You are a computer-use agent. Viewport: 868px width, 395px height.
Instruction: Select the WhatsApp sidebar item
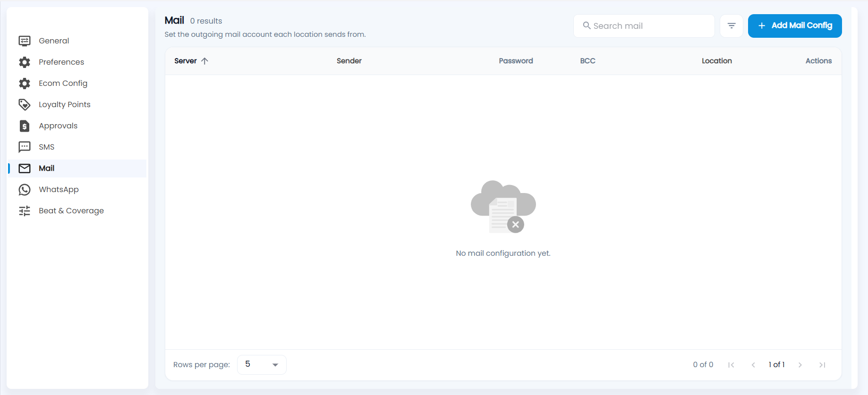[77, 190]
